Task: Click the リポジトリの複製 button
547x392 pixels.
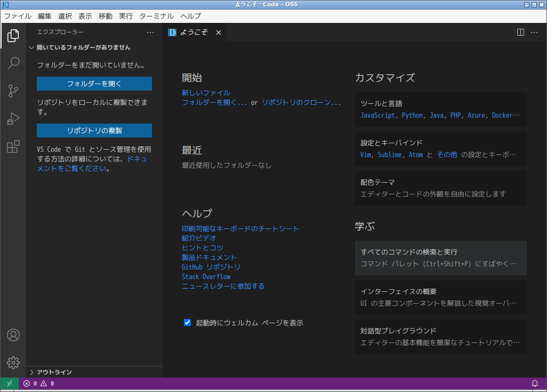Action: coord(94,130)
